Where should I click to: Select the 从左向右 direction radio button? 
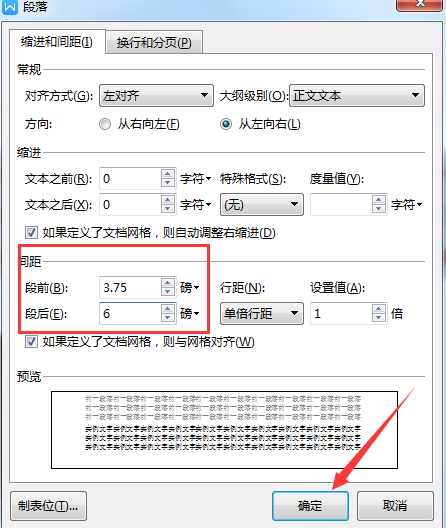pos(226,124)
